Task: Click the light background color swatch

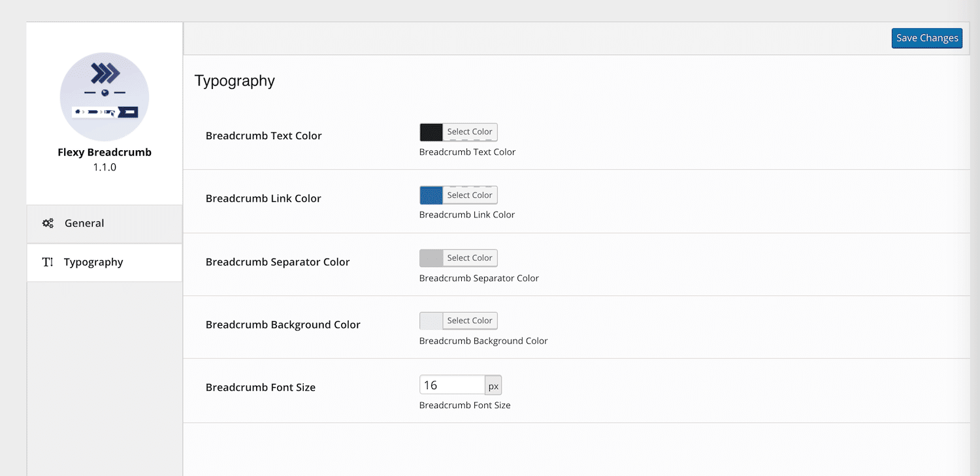Action: pos(431,321)
